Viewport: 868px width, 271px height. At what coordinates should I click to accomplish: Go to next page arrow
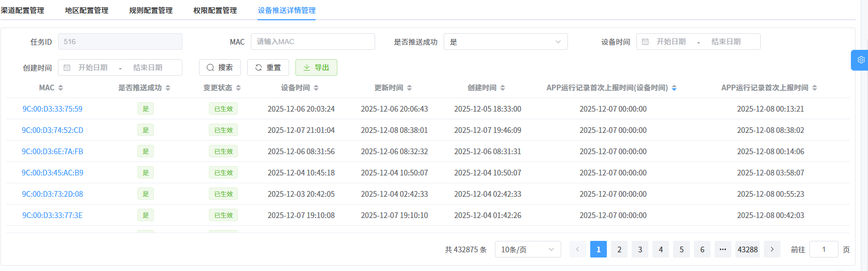tap(772, 249)
